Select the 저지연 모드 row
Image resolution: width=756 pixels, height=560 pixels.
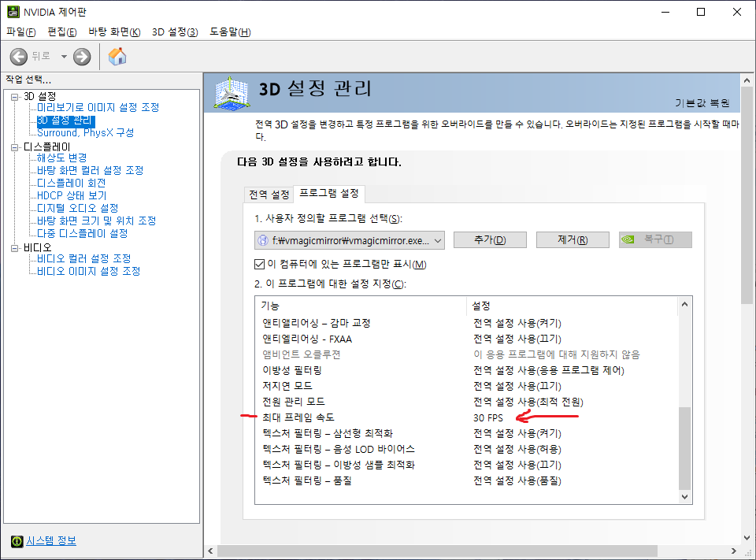[x=467, y=386]
